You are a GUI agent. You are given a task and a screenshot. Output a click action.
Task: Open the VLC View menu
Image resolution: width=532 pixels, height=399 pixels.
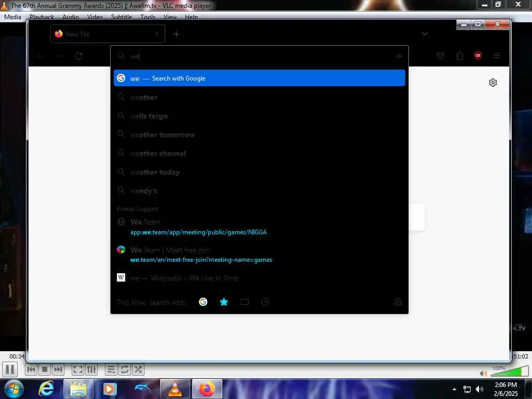170,17
